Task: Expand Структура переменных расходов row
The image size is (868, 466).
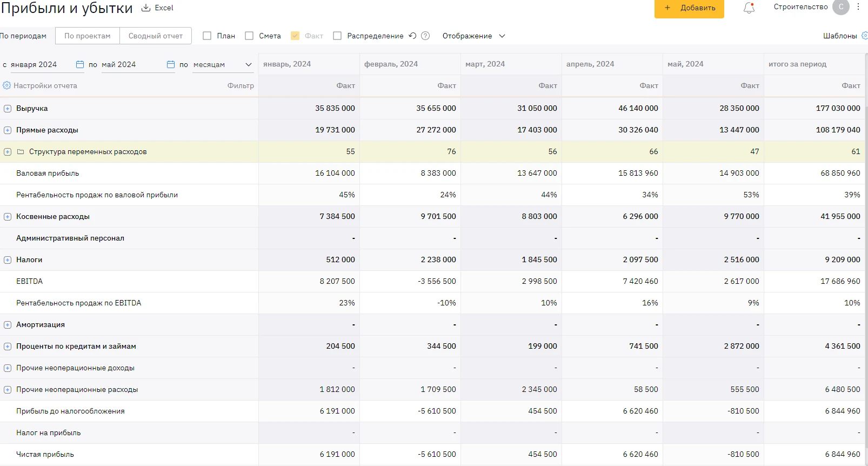Action: click(x=8, y=152)
